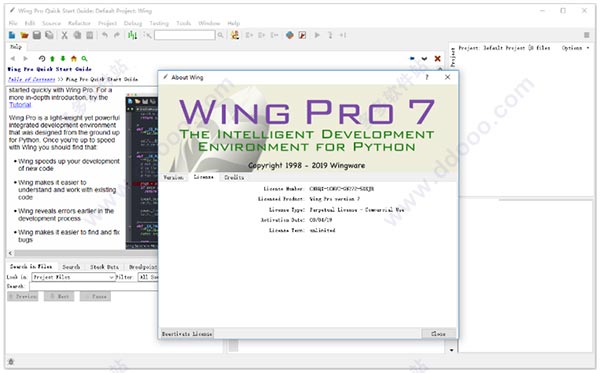The width and height of the screenshot is (600, 373).
Task: Click the Search text input field
Action: pos(94,286)
